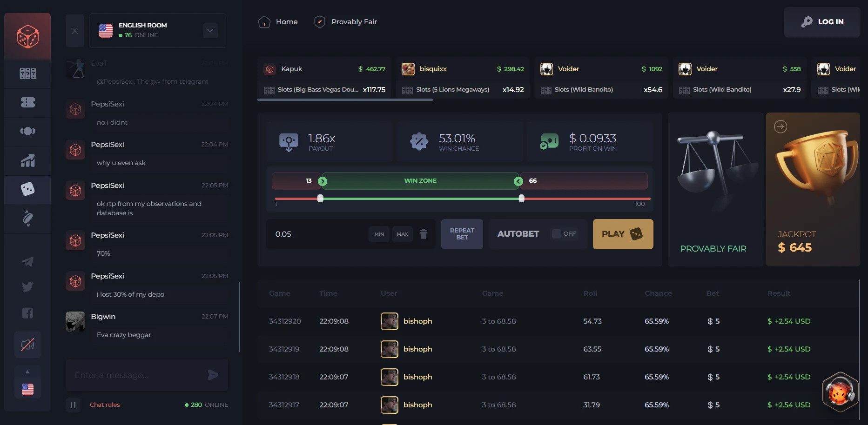Screen dimensions: 868x425
Task: Click the Result column header
Action: [779, 293]
